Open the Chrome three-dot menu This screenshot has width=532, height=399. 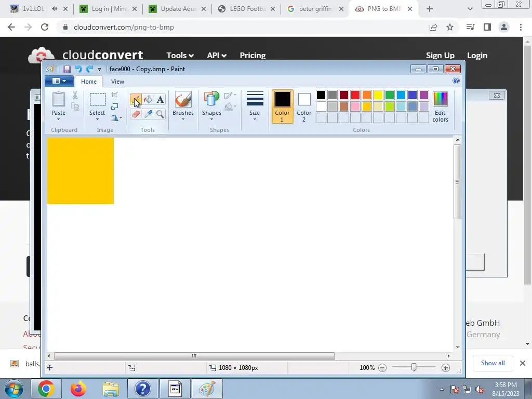pos(521,27)
